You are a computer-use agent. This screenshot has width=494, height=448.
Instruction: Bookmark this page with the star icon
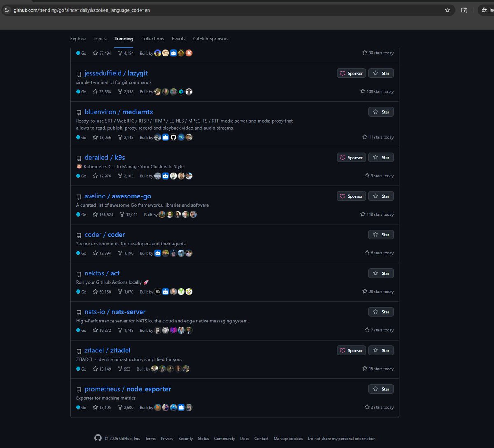447,10
